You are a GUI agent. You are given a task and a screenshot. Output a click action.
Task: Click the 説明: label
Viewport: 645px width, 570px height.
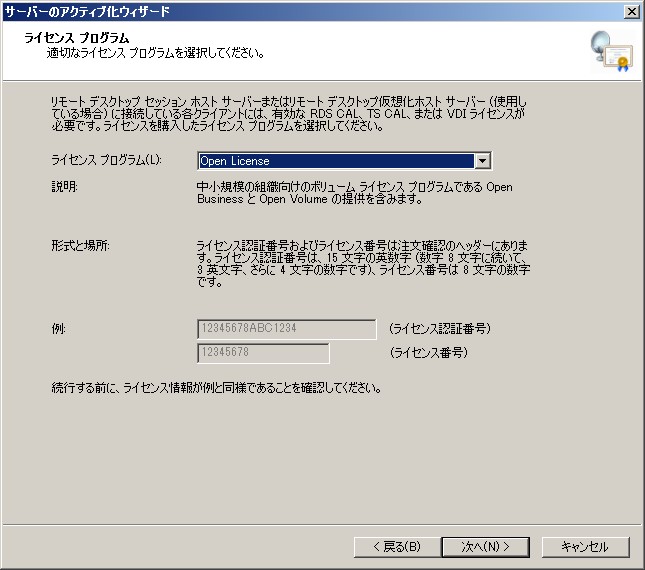[64, 187]
